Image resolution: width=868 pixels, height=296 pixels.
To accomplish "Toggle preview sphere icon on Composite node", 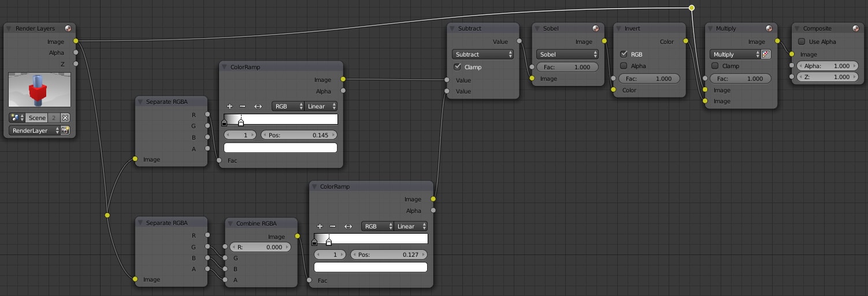I will [856, 28].
